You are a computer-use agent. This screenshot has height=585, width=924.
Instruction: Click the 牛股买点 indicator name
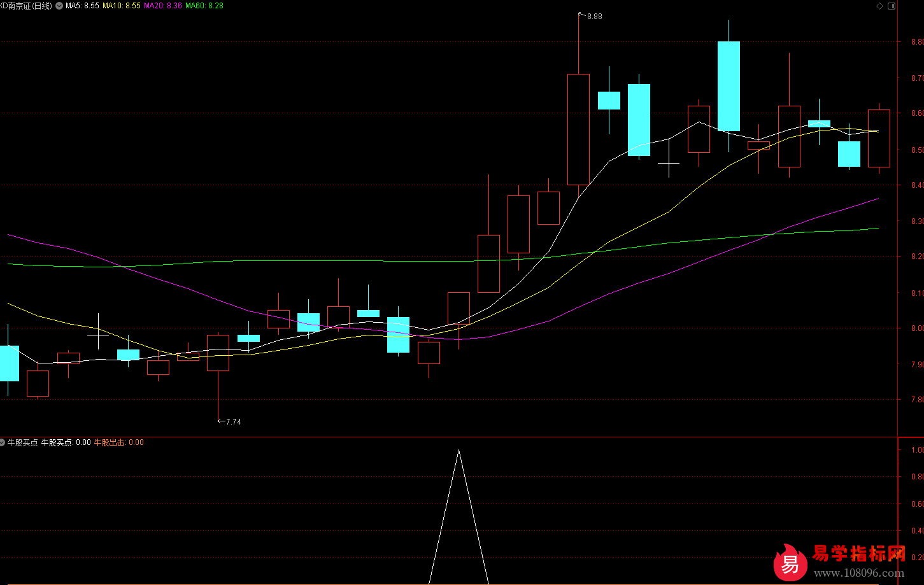tap(22, 442)
